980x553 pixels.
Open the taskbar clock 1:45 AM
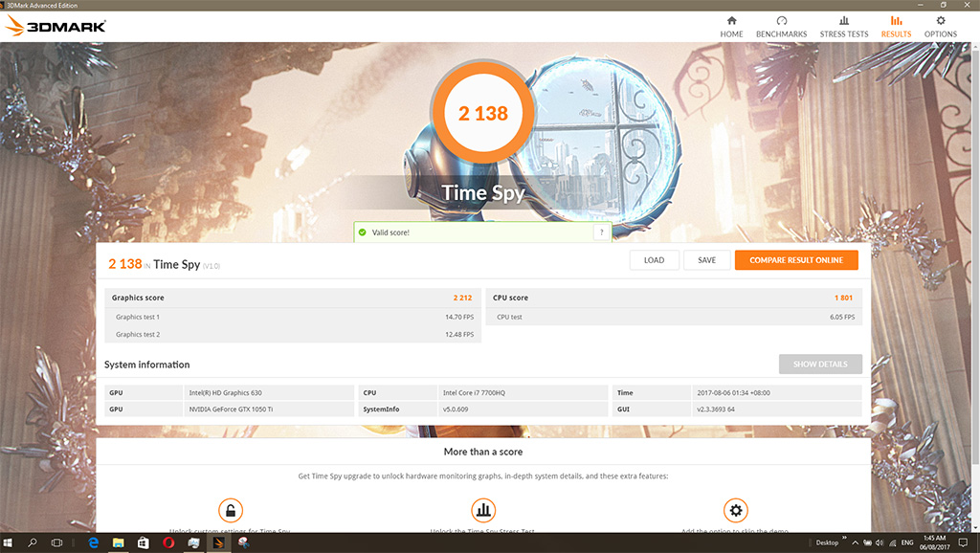click(934, 542)
